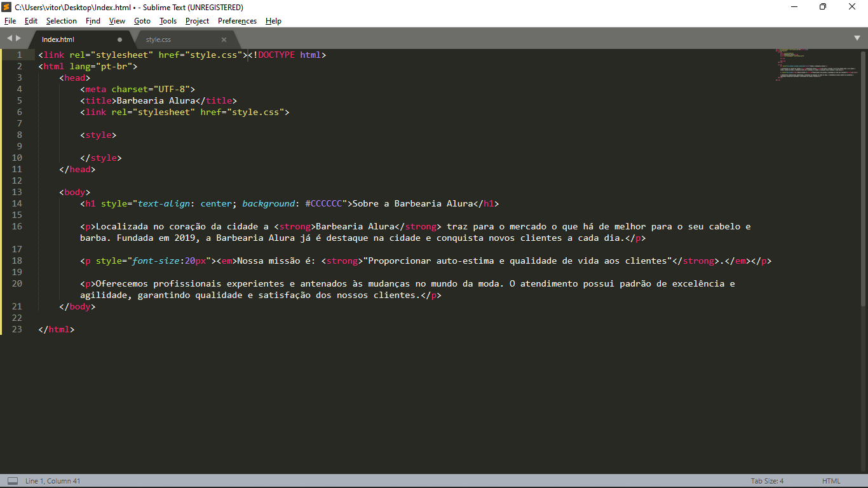Click the opening style tag on line 8
This screenshot has height=488, width=868.
[98, 135]
